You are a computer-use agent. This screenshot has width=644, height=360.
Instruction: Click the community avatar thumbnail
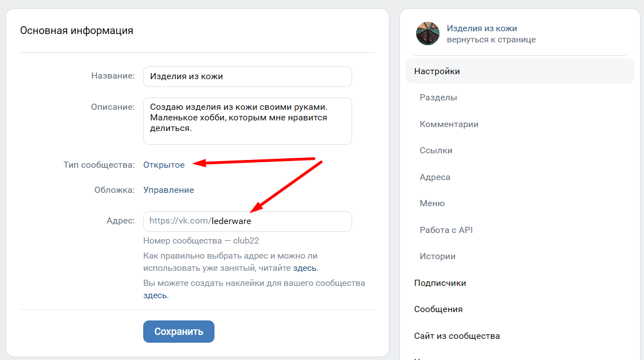tap(427, 33)
